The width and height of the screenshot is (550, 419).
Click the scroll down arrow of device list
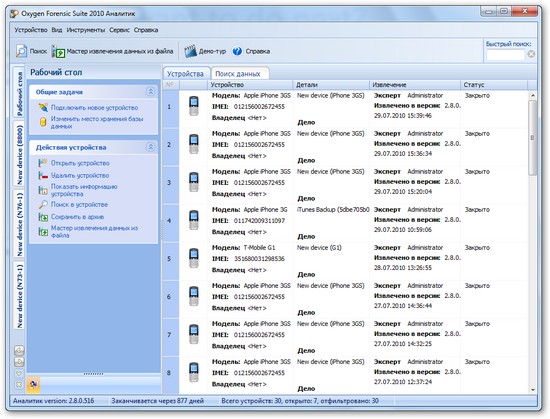(x=532, y=390)
